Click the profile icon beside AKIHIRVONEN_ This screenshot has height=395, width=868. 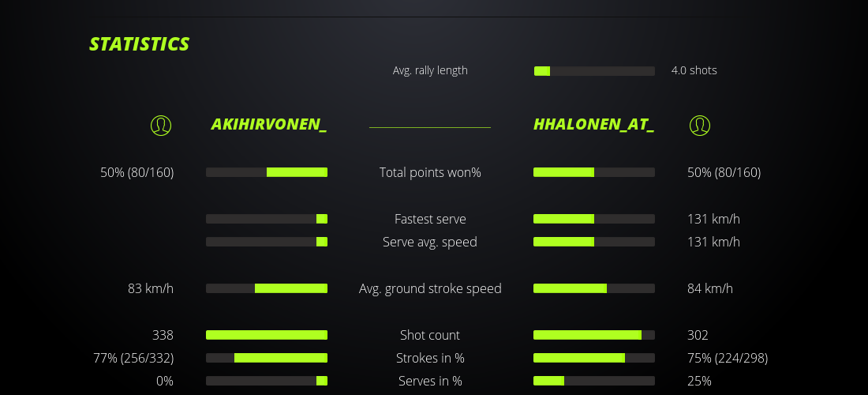coord(161,125)
